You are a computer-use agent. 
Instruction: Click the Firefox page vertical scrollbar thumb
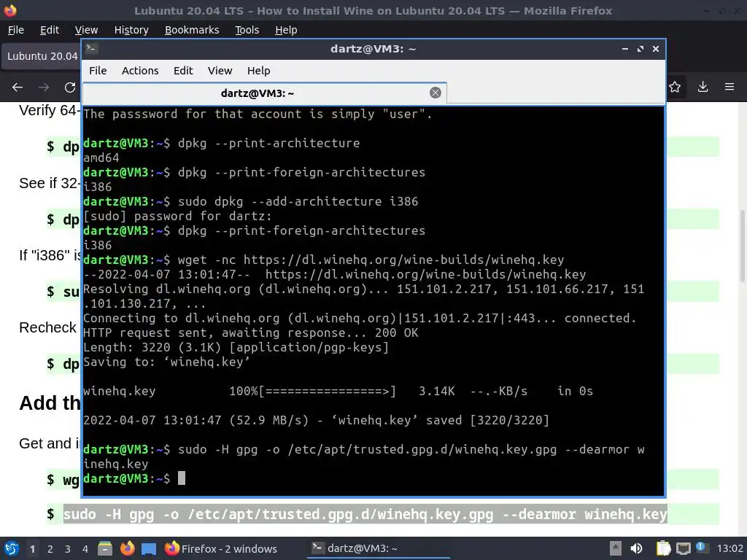coord(742,246)
